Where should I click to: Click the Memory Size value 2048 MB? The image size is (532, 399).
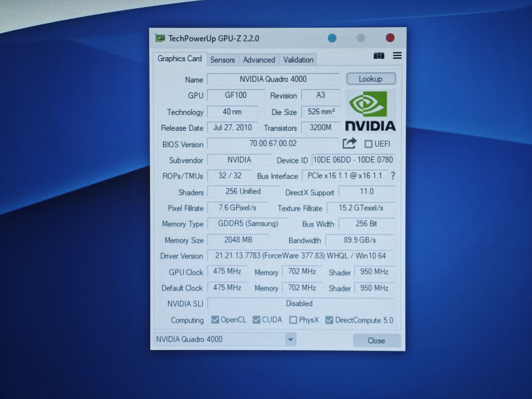pos(238,240)
